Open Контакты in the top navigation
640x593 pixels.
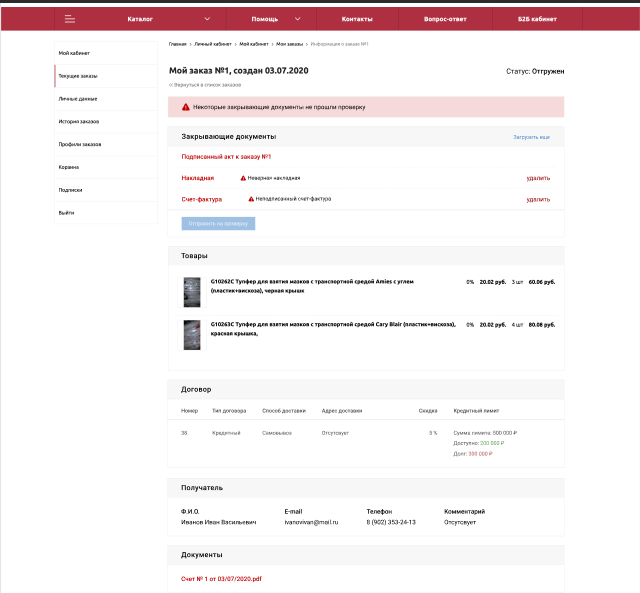coord(356,19)
